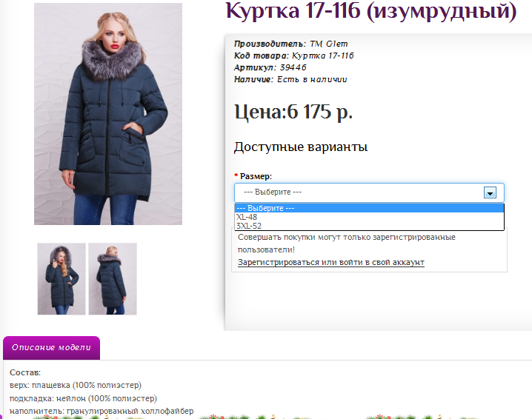Open the thumbnail with hood worn, front view
Image resolution: width=532 pixels, height=419 pixels.
(61, 278)
